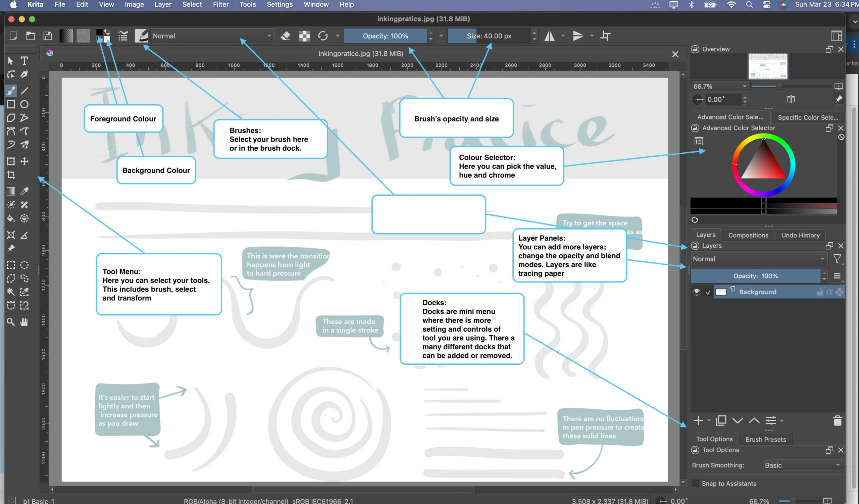The height and width of the screenshot is (504, 859).
Task: Open the brush blending mode Normal dropdown
Action: click(211, 36)
